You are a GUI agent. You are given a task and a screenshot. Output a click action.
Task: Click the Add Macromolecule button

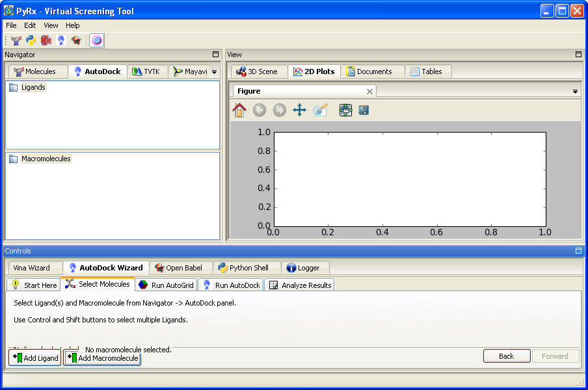point(102,357)
